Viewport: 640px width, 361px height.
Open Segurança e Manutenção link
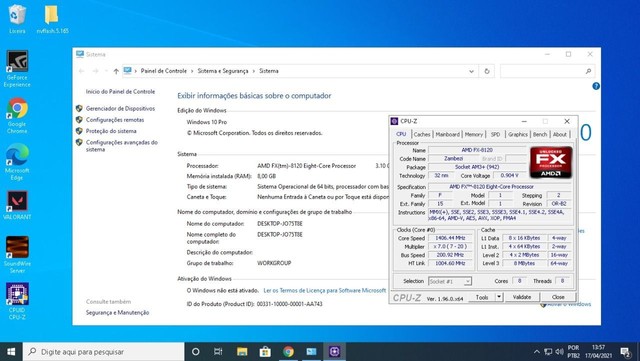point(117,312)
